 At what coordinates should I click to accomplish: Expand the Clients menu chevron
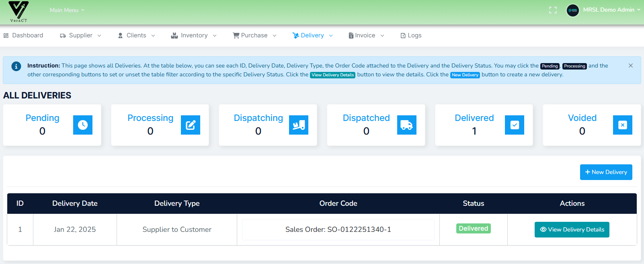tap(153, 36)
